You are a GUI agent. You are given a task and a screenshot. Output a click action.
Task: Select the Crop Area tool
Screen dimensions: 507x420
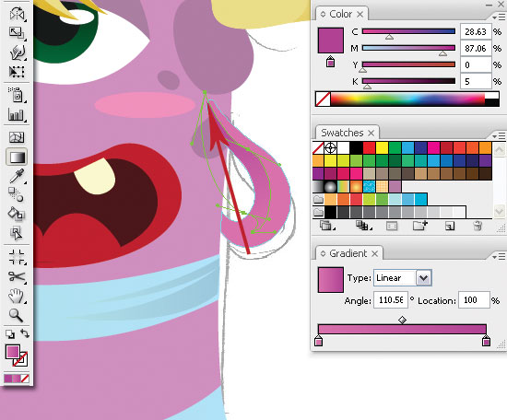pyautogui.click(x=17, y=258)
